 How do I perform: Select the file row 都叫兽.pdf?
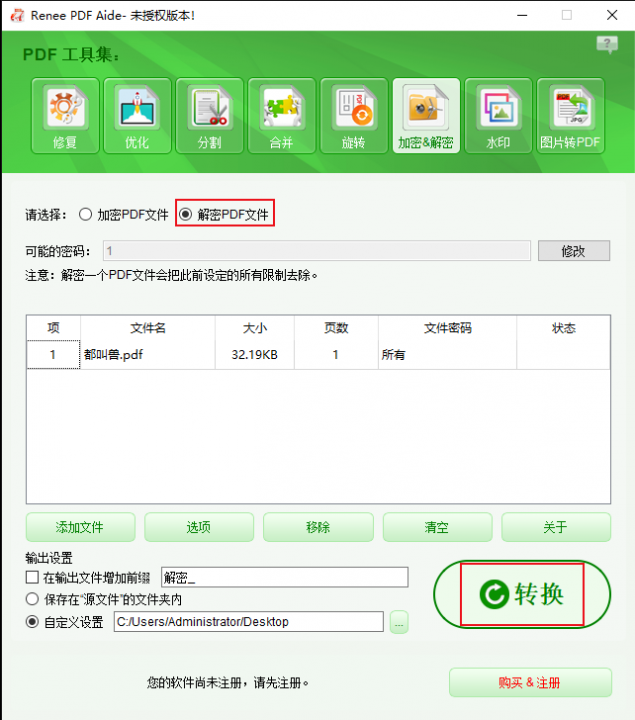pos(318,354)
